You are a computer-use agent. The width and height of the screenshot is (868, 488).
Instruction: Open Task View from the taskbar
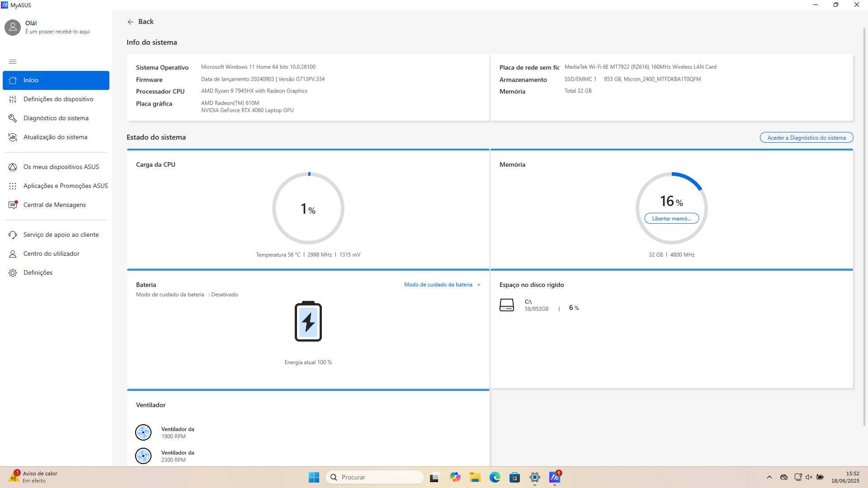pos(434,477)
